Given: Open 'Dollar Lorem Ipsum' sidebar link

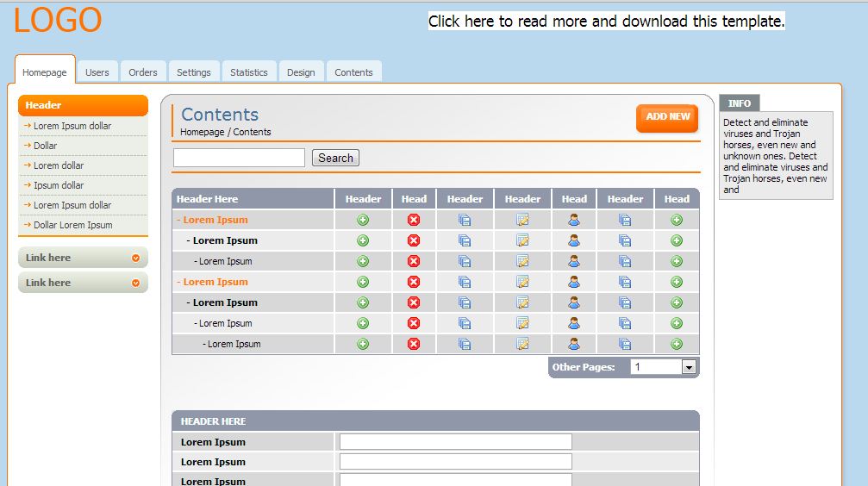Looking at the screenshot, I should click(x=73, y=225).
